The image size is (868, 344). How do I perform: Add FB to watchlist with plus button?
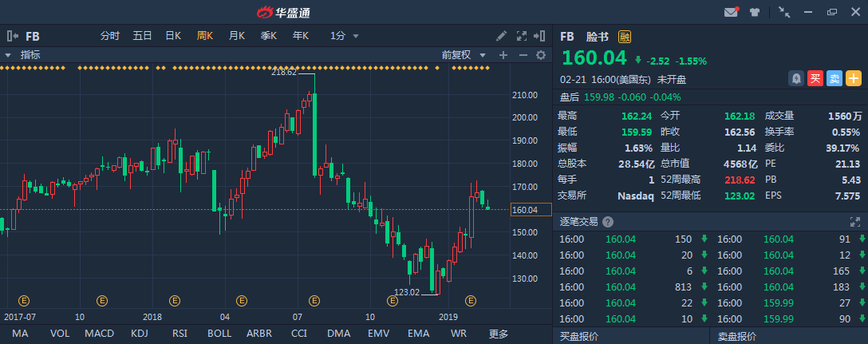click(x=854, y=78)
